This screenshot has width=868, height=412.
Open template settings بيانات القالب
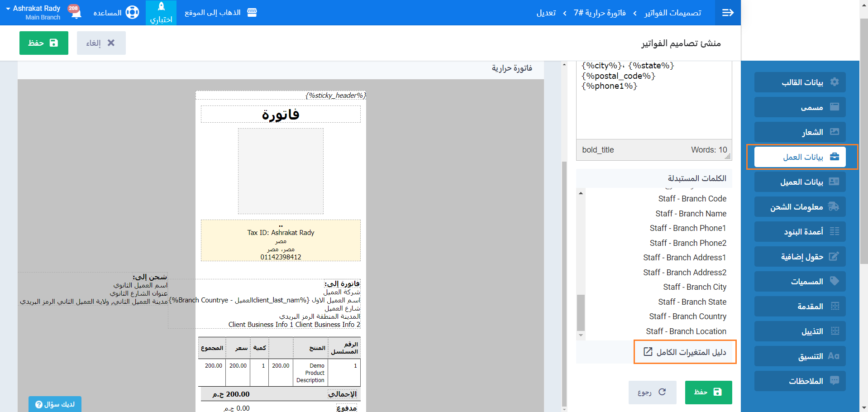pos(800,82)
